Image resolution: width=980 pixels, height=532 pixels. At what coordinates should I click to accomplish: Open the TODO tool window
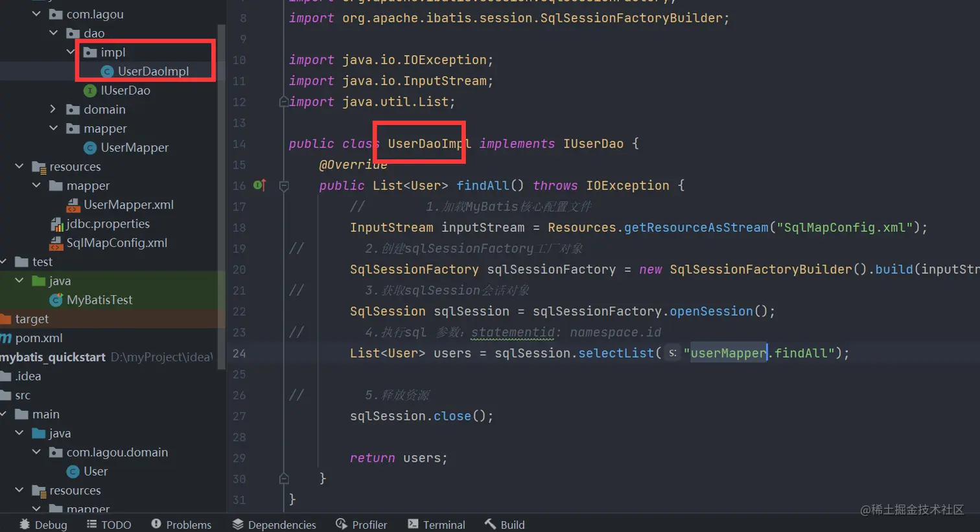click(109, 524)
